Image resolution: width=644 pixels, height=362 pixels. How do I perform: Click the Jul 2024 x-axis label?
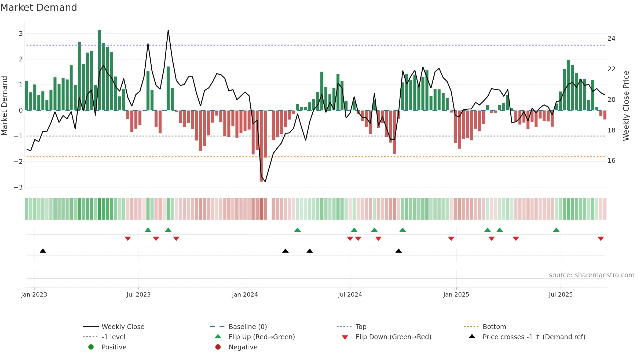(x=350, y=295)
